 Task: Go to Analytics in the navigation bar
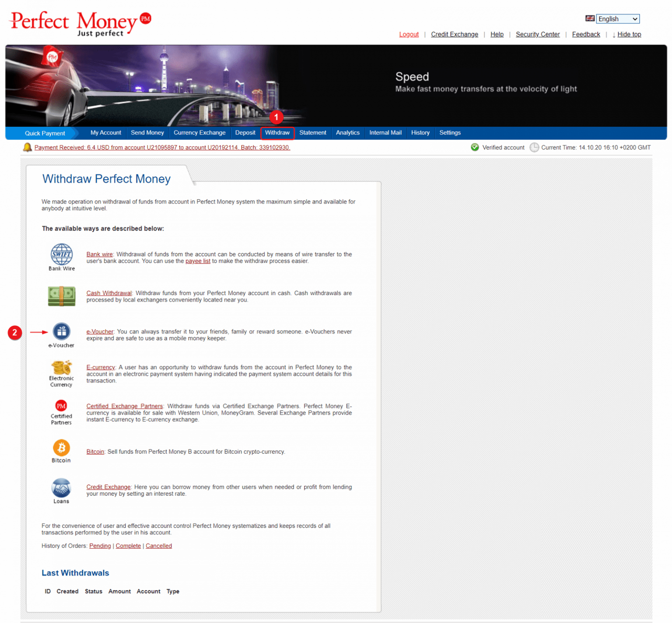348,132
